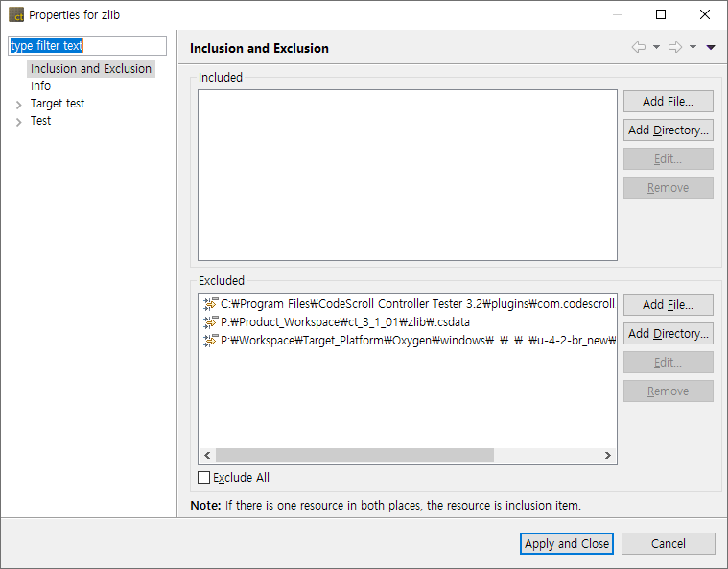Click the forward navigation arrow icon

(674, 48)
